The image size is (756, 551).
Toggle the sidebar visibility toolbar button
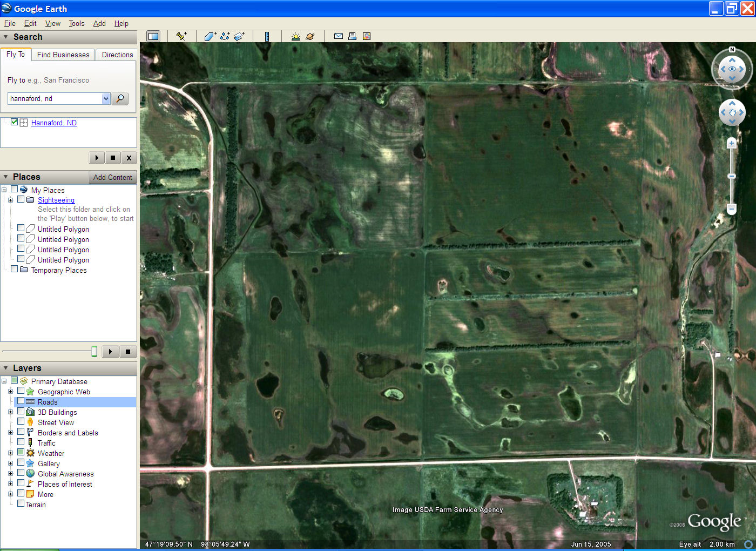(153, 36)
